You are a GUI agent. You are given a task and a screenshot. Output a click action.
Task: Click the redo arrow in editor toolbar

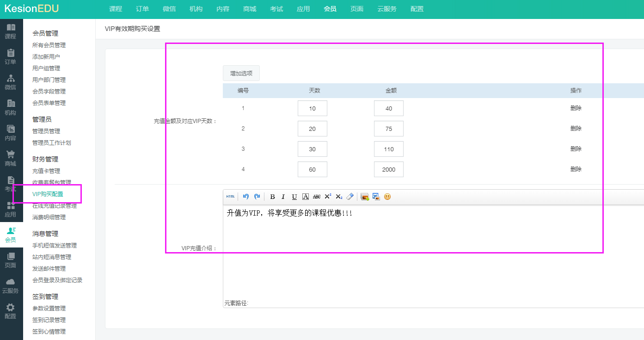click(x=257, y=197)
